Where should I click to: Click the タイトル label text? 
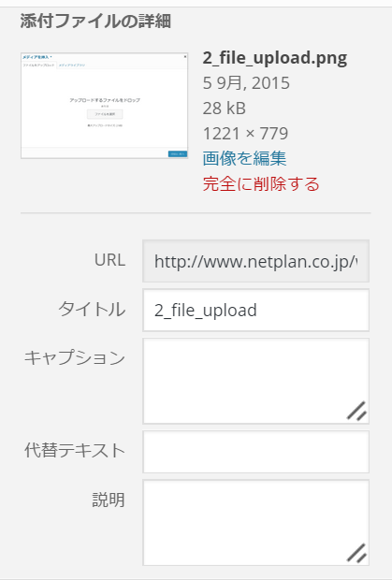[x=92, y=310]
